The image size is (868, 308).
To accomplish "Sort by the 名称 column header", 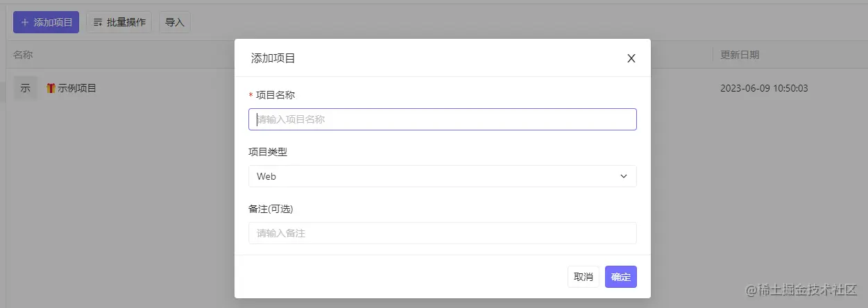I will click(23, 55).
